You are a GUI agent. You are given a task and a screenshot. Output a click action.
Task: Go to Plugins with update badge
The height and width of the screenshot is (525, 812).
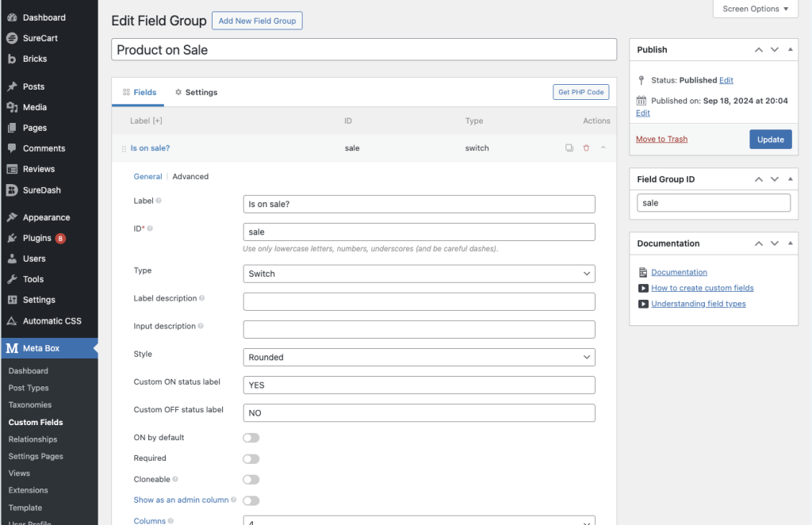pos(37,238)
